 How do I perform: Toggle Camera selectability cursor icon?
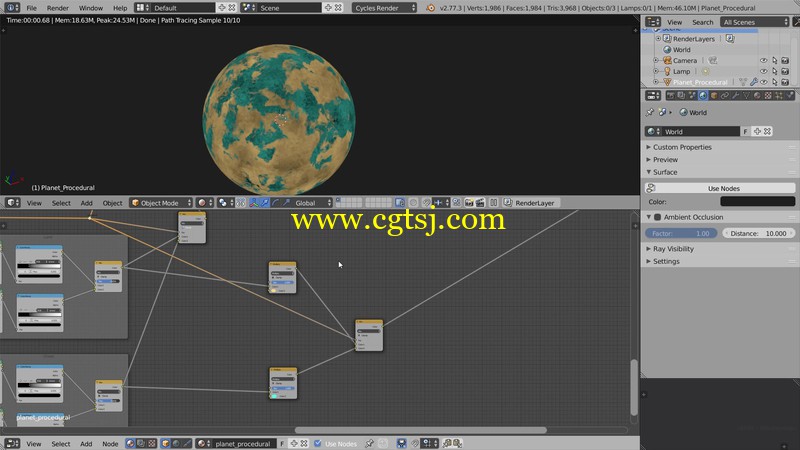click(774, 60)
